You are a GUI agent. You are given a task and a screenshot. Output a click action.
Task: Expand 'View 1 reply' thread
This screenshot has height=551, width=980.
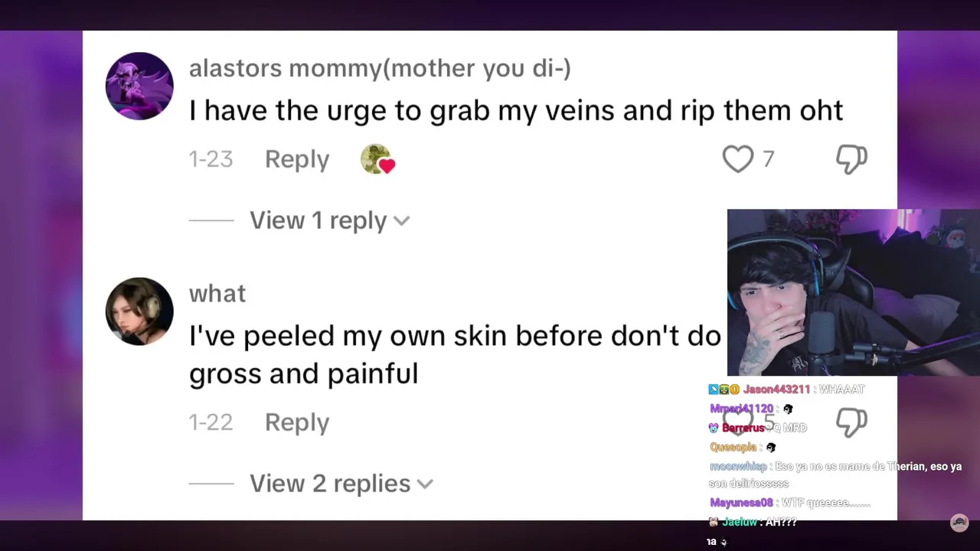[x=318, y=220]
